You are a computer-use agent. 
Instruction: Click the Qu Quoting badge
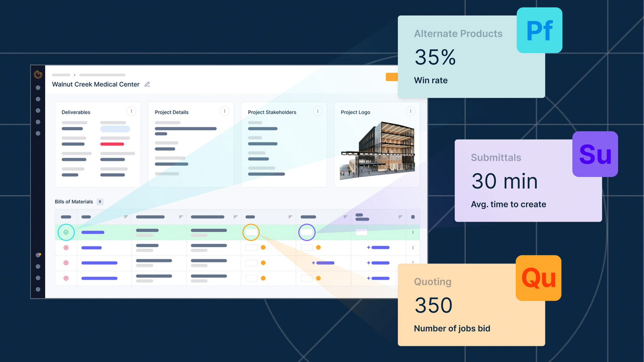click(x=538, y=278)
